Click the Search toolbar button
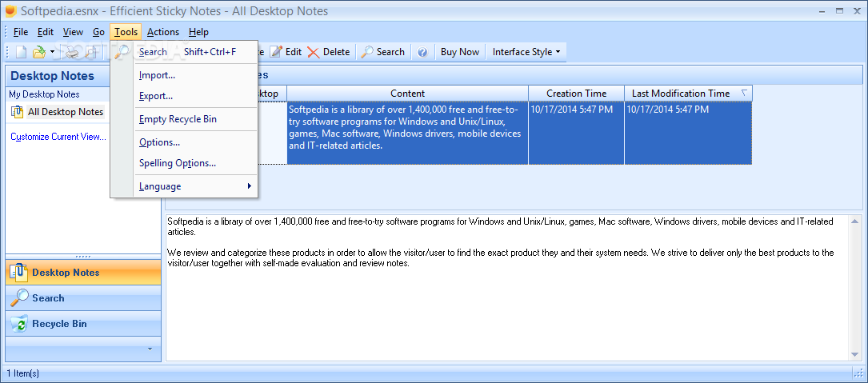Image resolution: width=868 pixels, height=383 pixels. tap(383, 52)
